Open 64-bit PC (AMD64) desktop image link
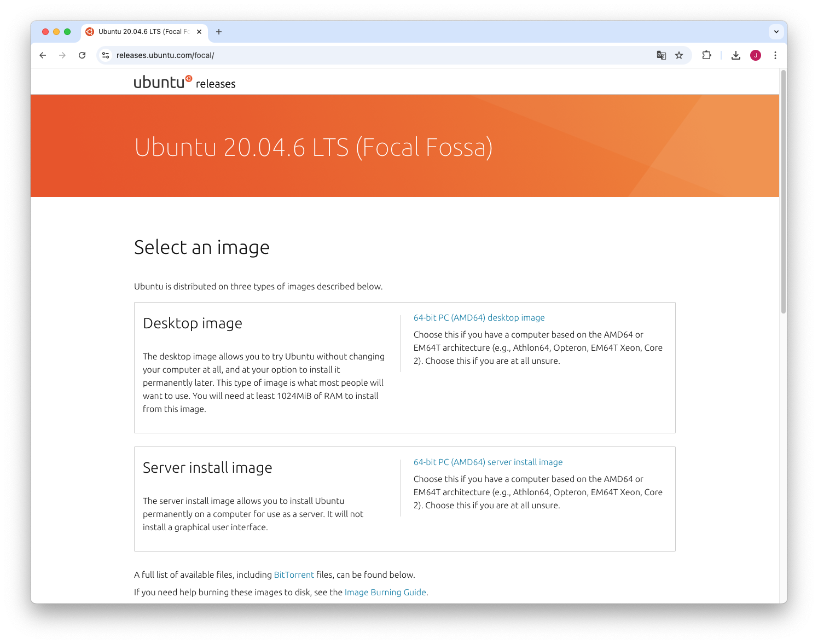 [x=479, y=317]
